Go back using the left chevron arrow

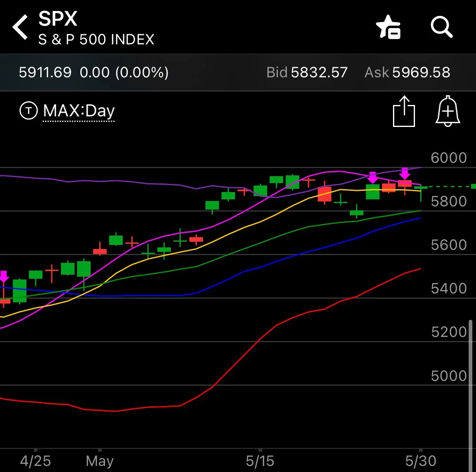tap(20, 27)
